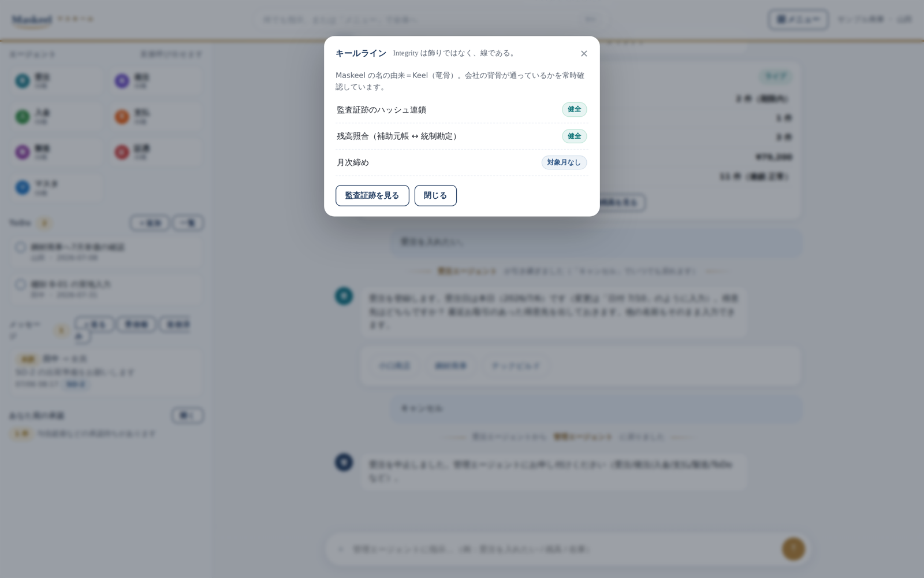Open 監査証跡を見る in the dialog
This screenshot has height=578, width=924.
[x=372, y=195]
